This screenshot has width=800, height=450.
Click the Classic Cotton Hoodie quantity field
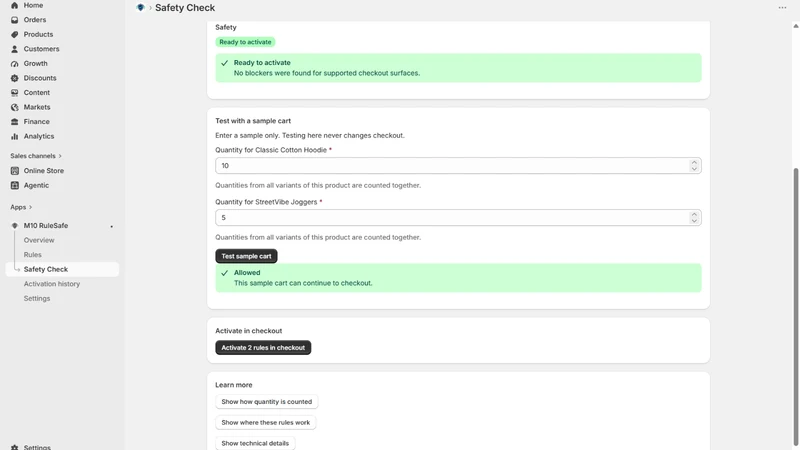coord(458,166)
